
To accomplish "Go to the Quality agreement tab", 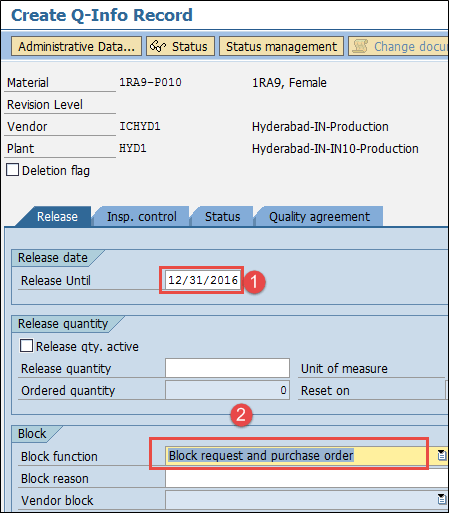I will [x=319, y=217].
